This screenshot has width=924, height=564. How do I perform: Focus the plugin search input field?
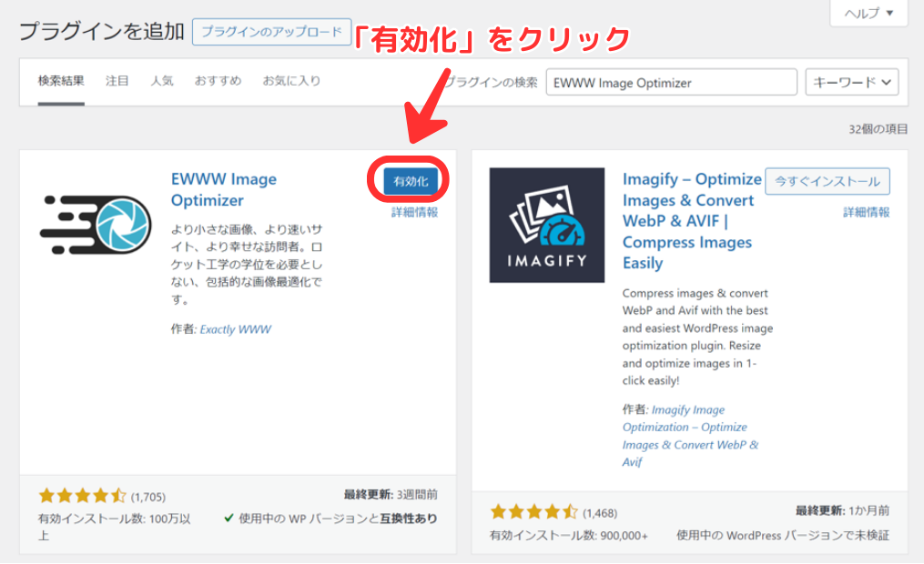coord(671,83)
